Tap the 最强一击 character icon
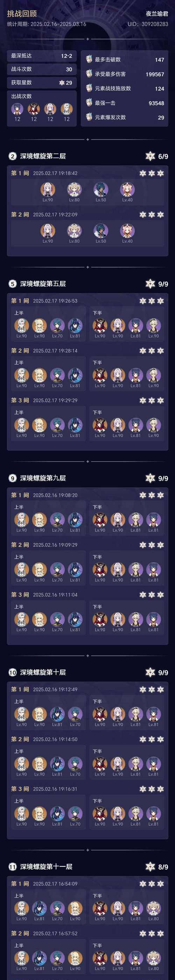175x980 pixels. click(x=89, y=103)
